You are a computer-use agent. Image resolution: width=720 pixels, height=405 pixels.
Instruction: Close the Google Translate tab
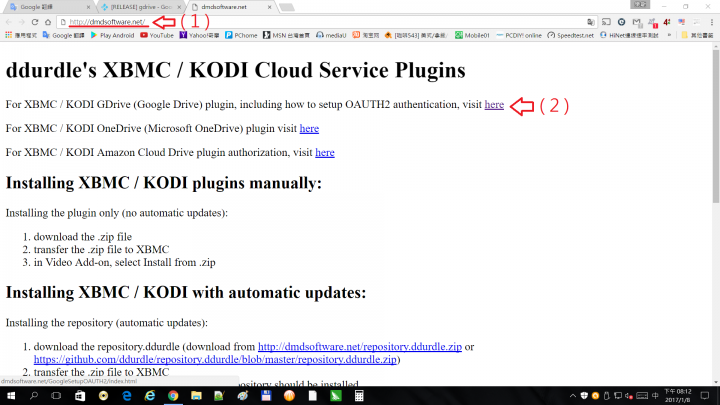pos(88,7)
